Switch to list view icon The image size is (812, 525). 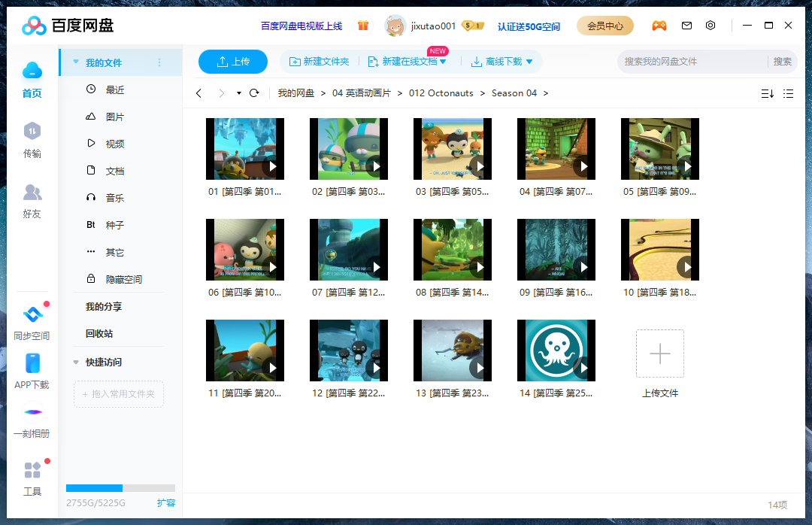(788, 94)
